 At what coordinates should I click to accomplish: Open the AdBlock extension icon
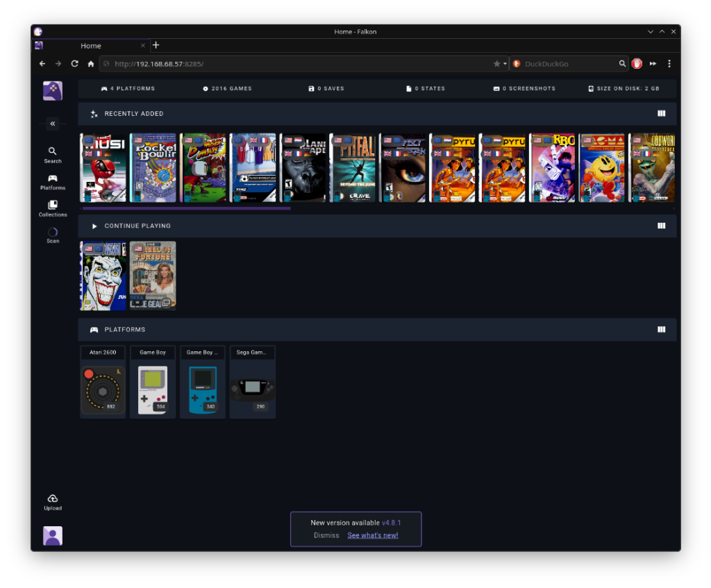pyautogui.click(x=637, y=64)
